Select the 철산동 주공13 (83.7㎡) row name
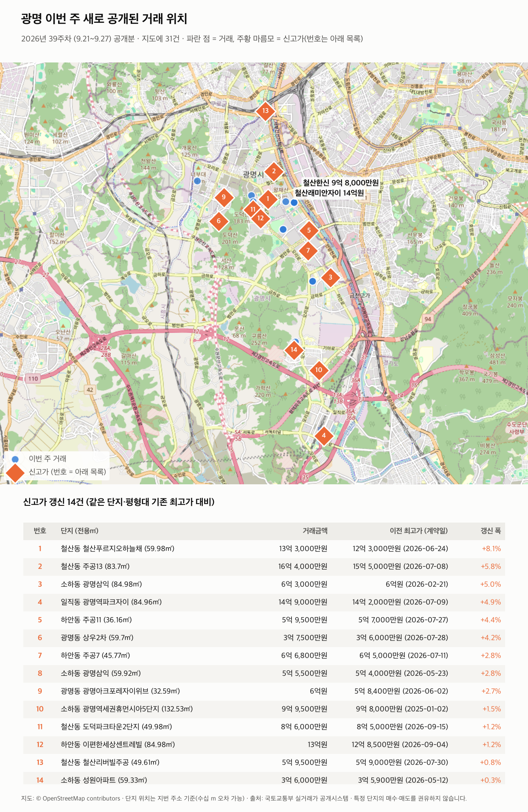The image size is (528, 812). pyautogui.click(x=95, y=567)
